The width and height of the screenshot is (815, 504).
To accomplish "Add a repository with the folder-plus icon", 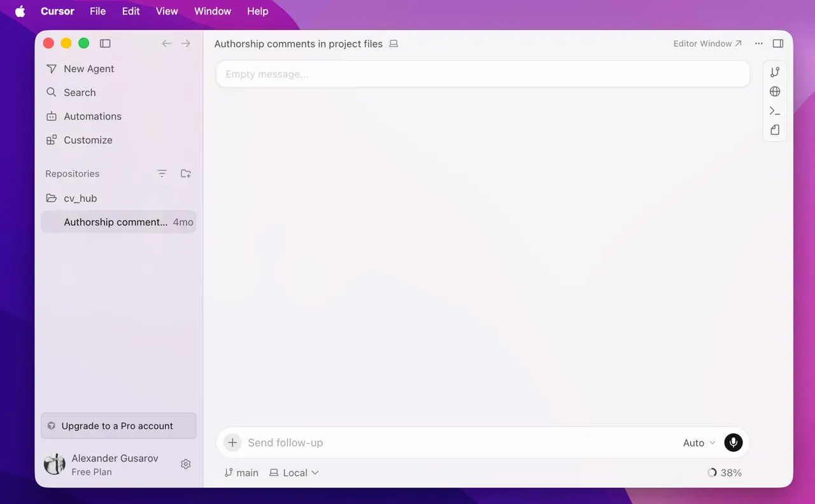I will click(x=186, y=174).
